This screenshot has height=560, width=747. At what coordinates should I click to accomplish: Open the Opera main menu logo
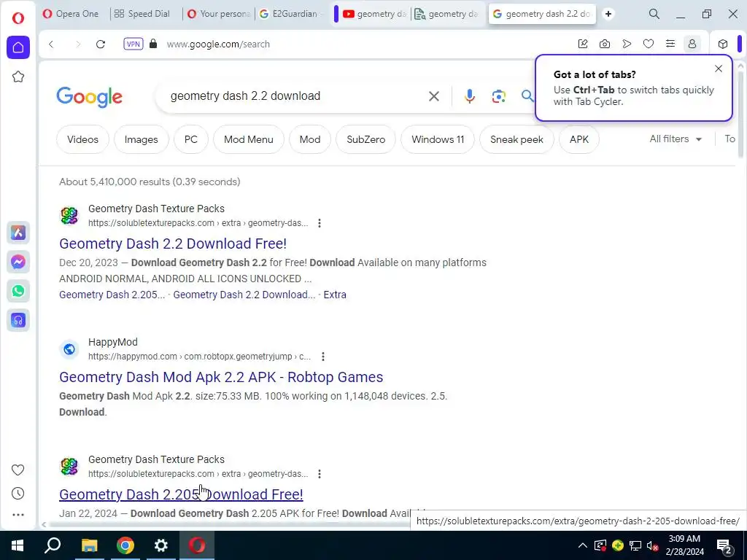(x=18, y=18)
